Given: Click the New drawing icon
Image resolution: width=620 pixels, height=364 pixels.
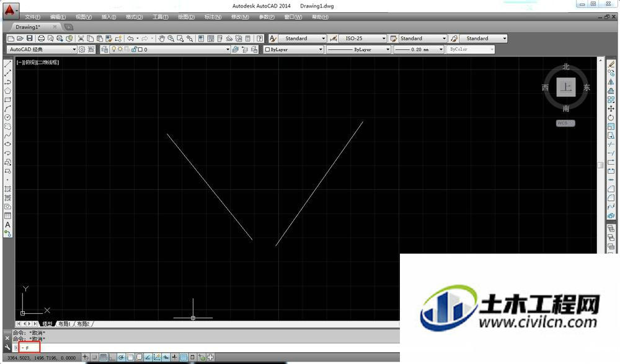Looking at the screenshot, I should coord(11,38).
